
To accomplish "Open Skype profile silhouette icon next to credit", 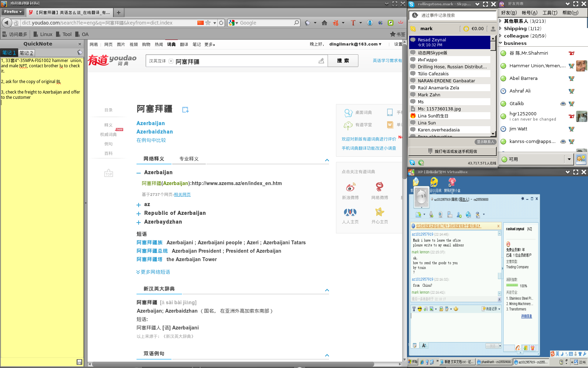I will pyautogui.click(x=493, y=29).
